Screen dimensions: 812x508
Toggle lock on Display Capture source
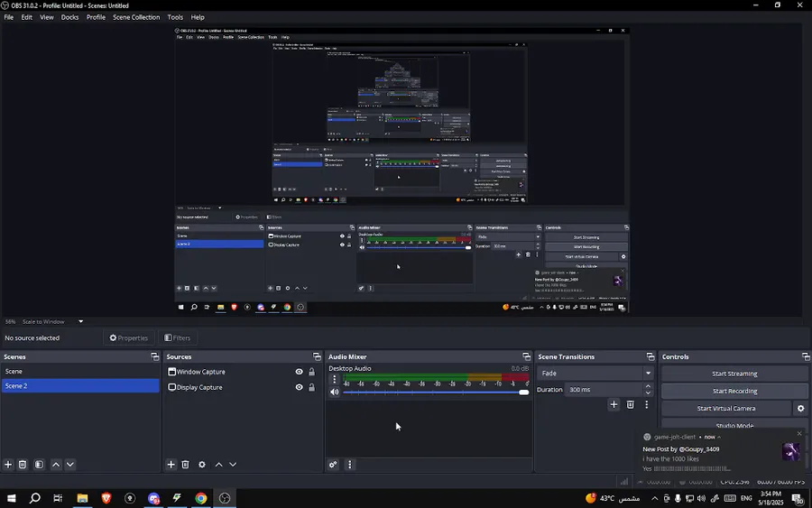pos(312,387)
